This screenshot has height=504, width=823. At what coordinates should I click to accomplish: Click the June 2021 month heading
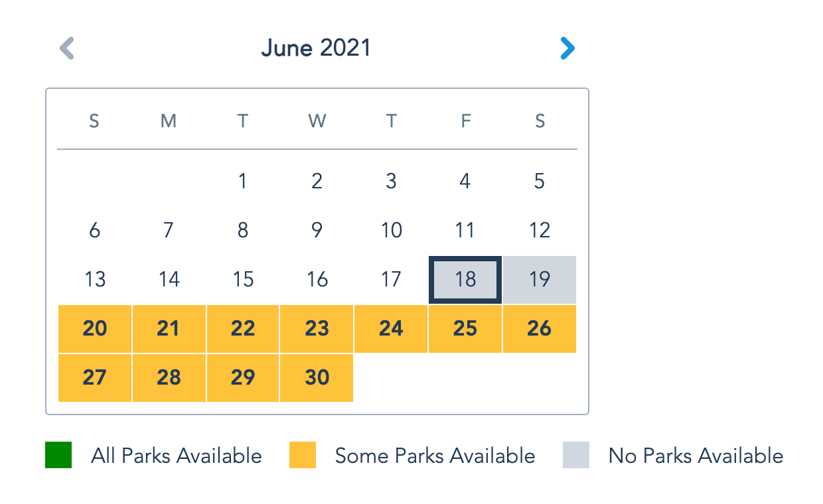(316, 48)
